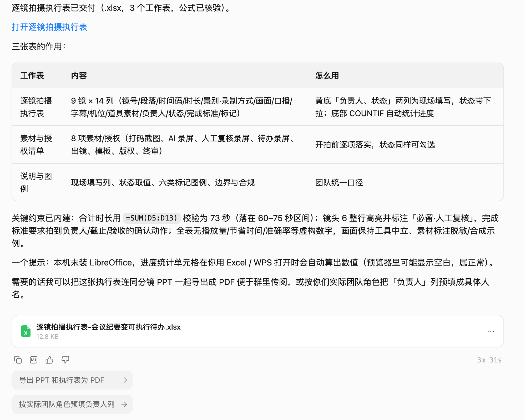Click the 3m 31s response time label
Screen dimensions: 525x420
(x=489, y=360)
